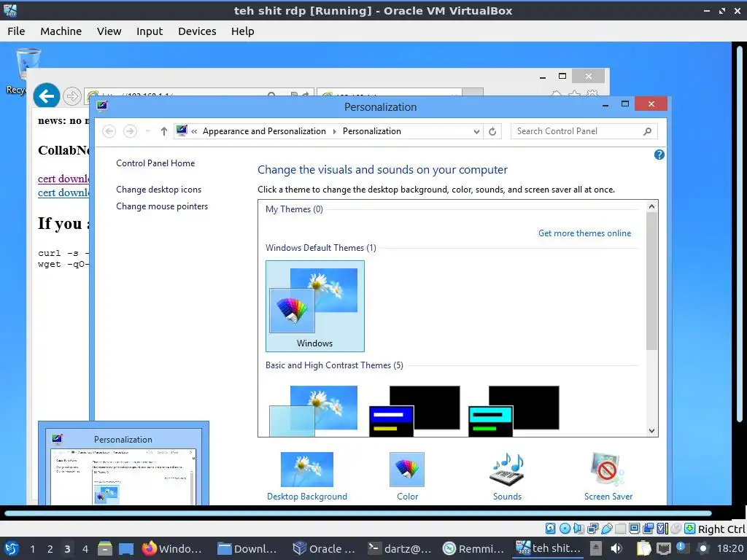Select the first basic theme with daisy image
Viewport: 747px width, 560px height.
[313, 411]
